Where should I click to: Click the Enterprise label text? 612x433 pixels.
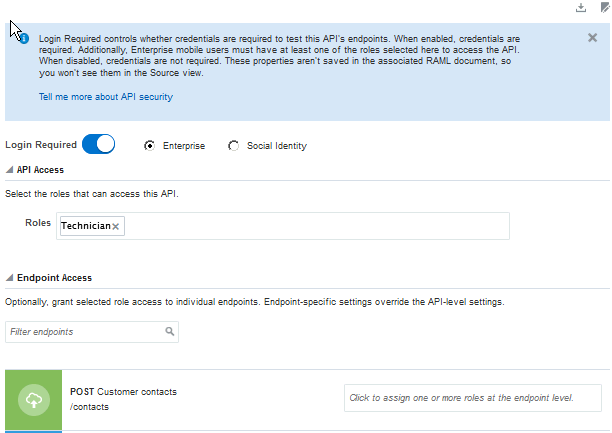pos(184,146)
